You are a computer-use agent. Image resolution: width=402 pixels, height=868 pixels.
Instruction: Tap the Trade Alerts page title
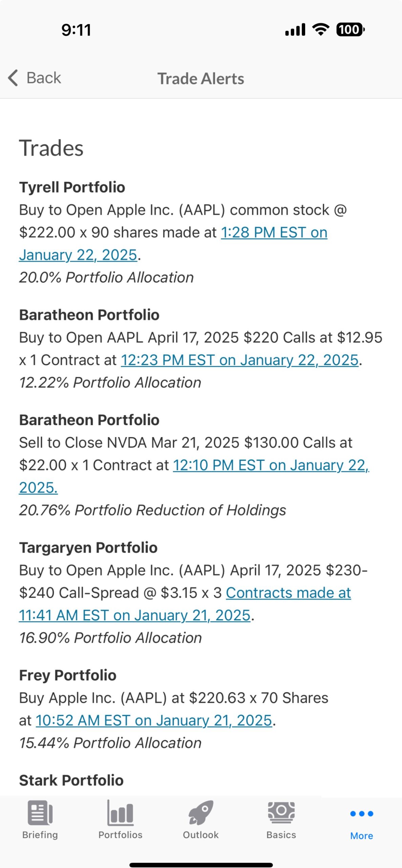coord(201,79)
